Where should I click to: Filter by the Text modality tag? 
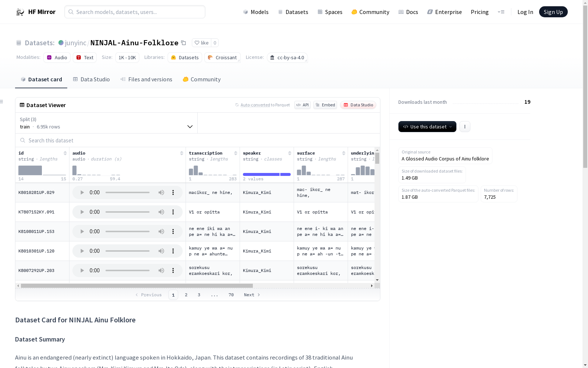tap(85, 57)
